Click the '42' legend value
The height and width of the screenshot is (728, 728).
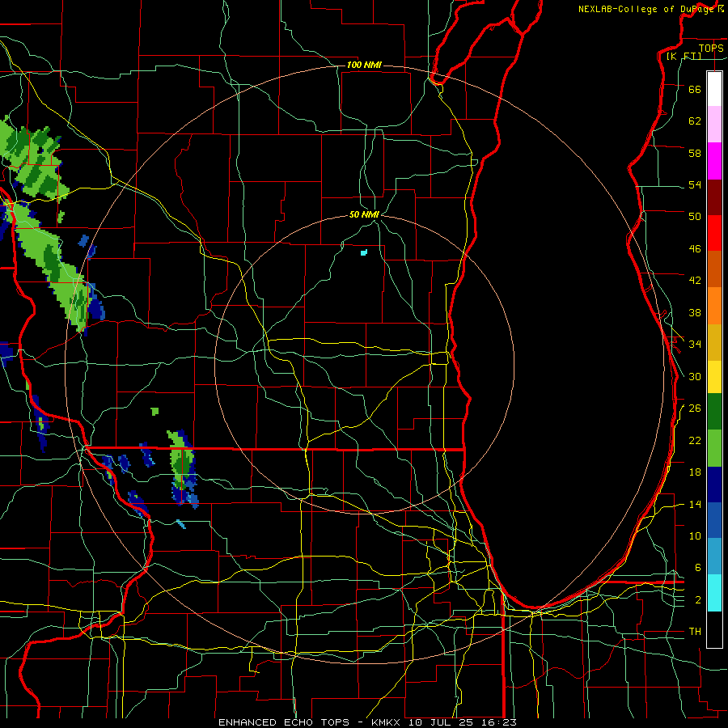[695, 281]
